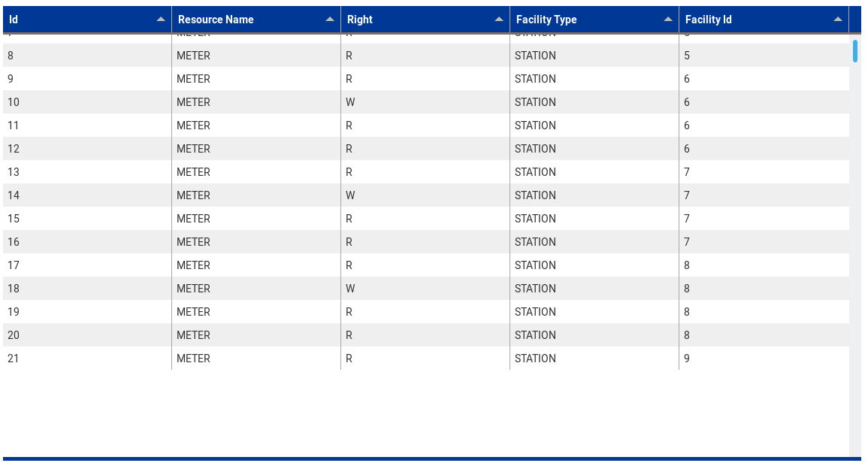This screenshot has width=868, height=466.
Task: Click Facility Id 9 in row 21
Action: 687,358
